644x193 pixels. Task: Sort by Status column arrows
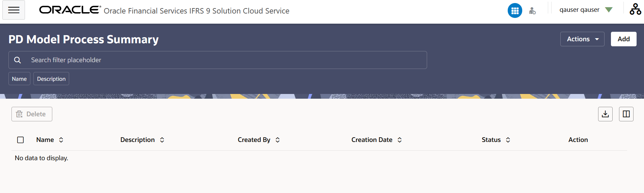pyautogui.click(x=508, y=140)
